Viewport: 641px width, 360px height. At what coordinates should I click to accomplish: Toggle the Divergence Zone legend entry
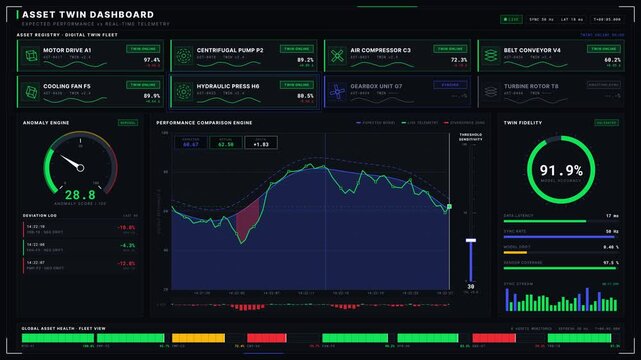(464, 123)
